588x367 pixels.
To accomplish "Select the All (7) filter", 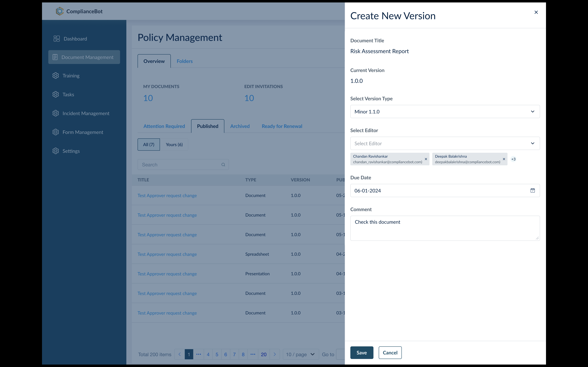I will coord(148,144).
